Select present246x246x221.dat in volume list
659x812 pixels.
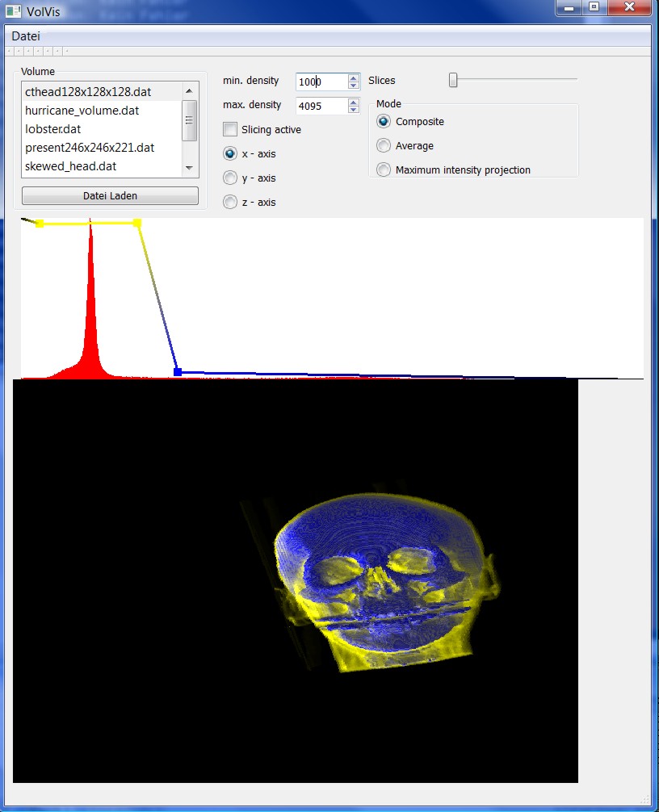pos(102,148)
